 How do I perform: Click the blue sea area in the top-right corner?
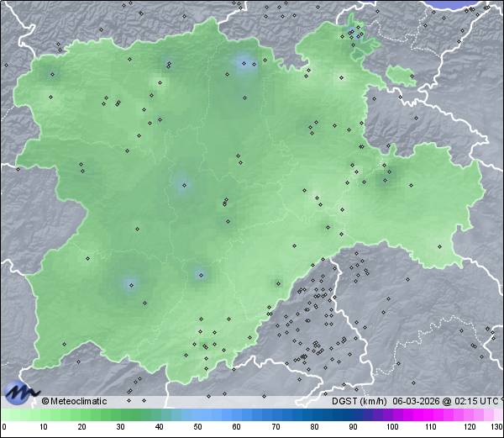470,4
